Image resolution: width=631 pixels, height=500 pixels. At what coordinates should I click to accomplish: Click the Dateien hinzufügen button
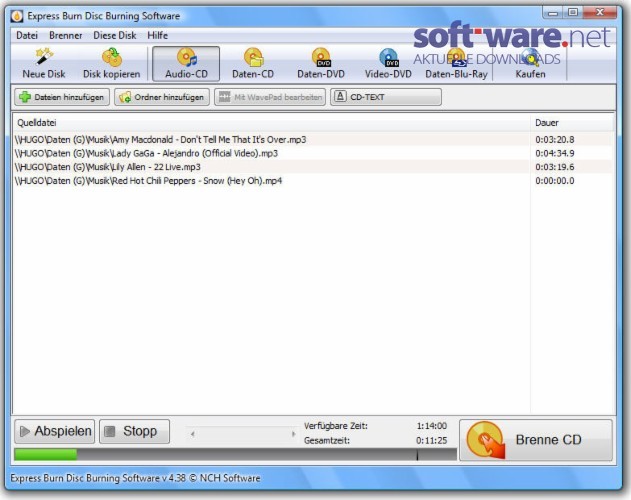[62, 97]
